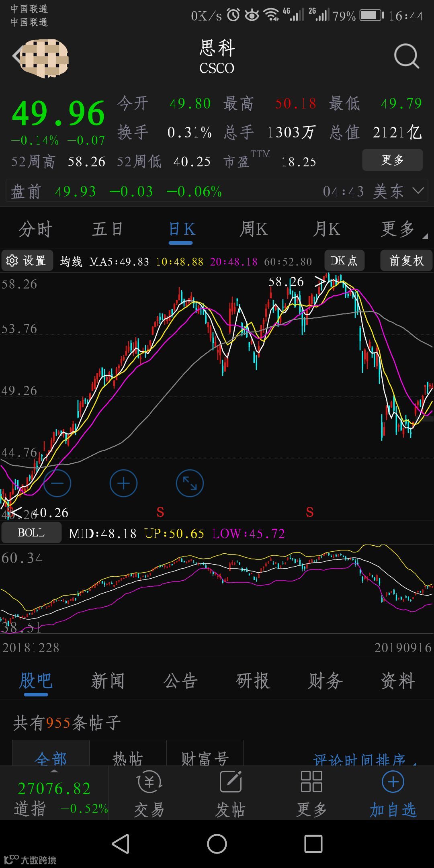Open the 前复权 adjustment selector

pyautogui.click(x=406, y=261)
